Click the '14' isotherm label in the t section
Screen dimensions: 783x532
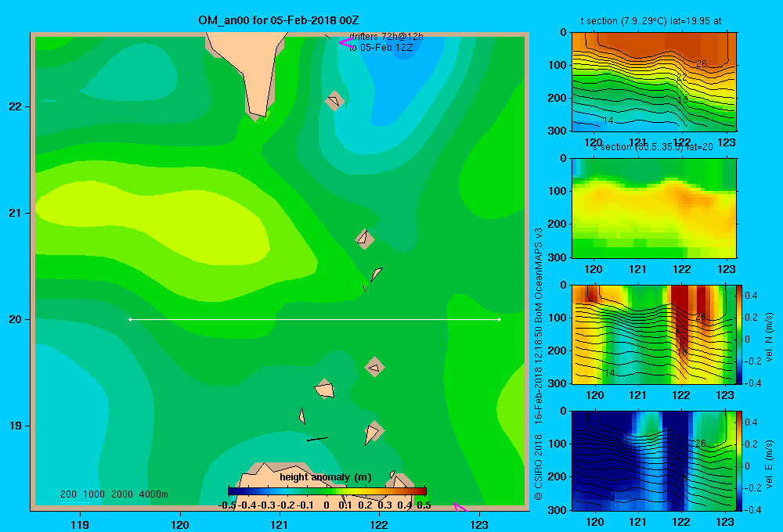click(608, 120)
